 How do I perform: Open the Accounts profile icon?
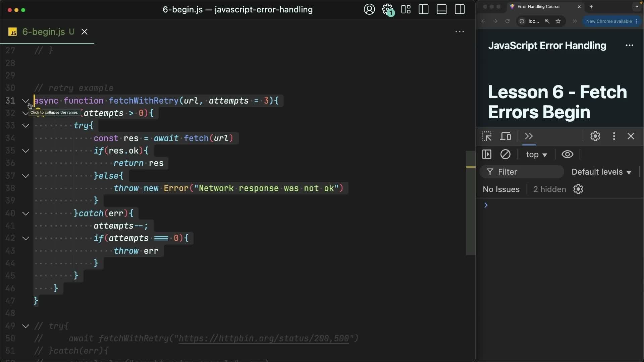(369, 9)
